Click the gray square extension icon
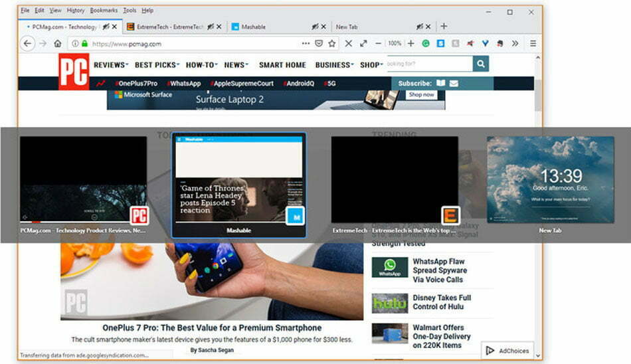This screenshot has height=364, width=631. tap(455, 43)
